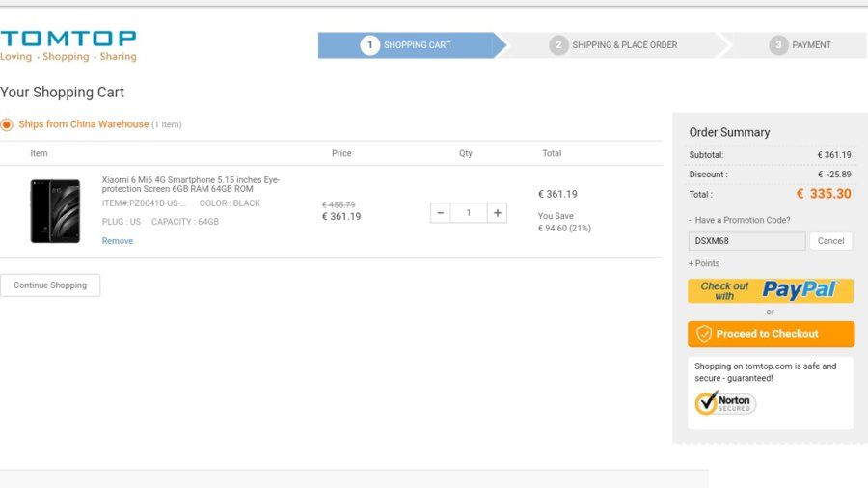This screenshot has height=488, width=868.
Task: Select the discount amount € -25.89
Action: click(834, 175)
